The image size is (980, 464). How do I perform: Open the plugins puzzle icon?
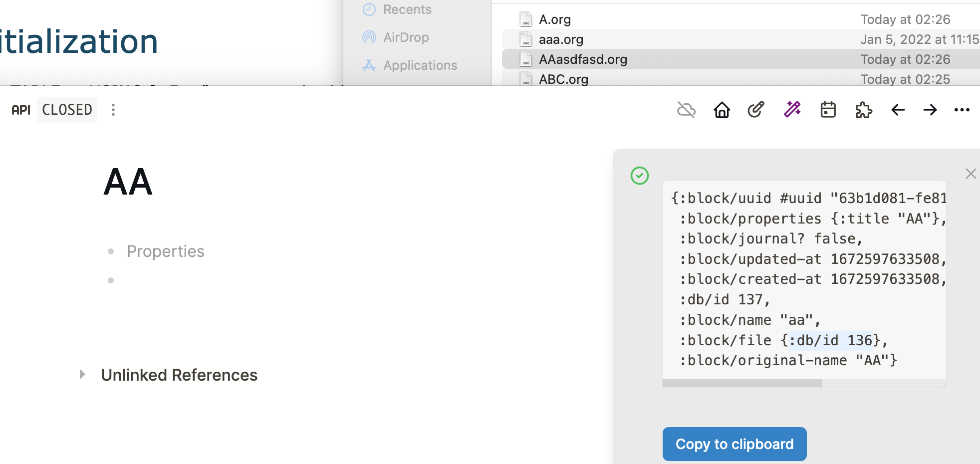(864, 110)
